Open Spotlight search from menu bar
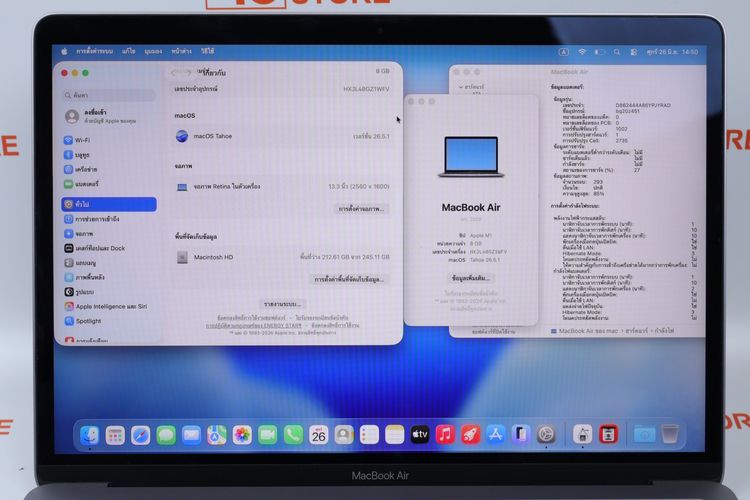This screenshot has width=750, height=500. tap(617, 52)
